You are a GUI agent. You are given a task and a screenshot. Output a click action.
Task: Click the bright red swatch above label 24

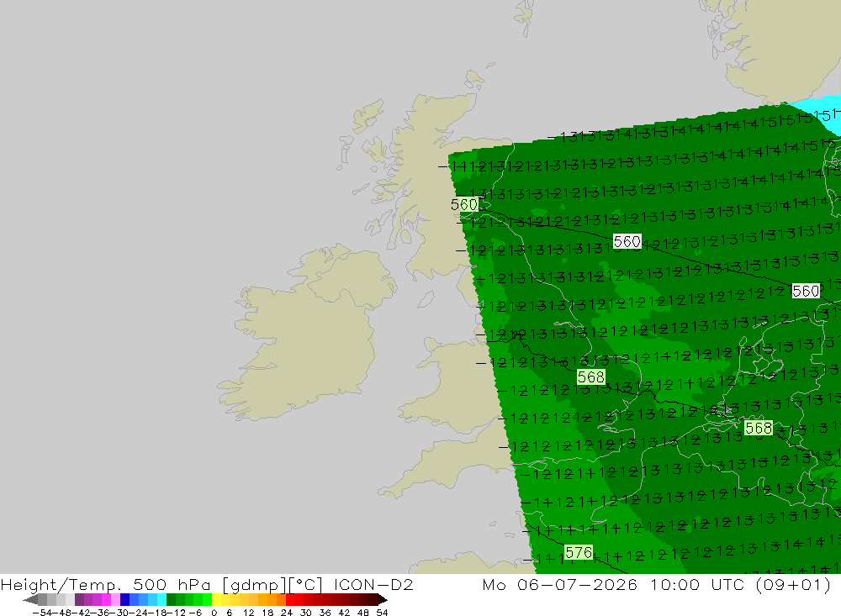[290, 599]
